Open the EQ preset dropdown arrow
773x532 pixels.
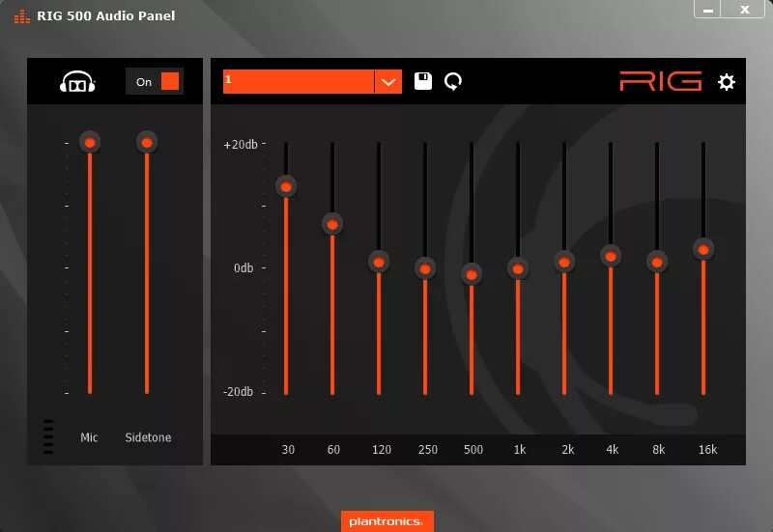388,82
